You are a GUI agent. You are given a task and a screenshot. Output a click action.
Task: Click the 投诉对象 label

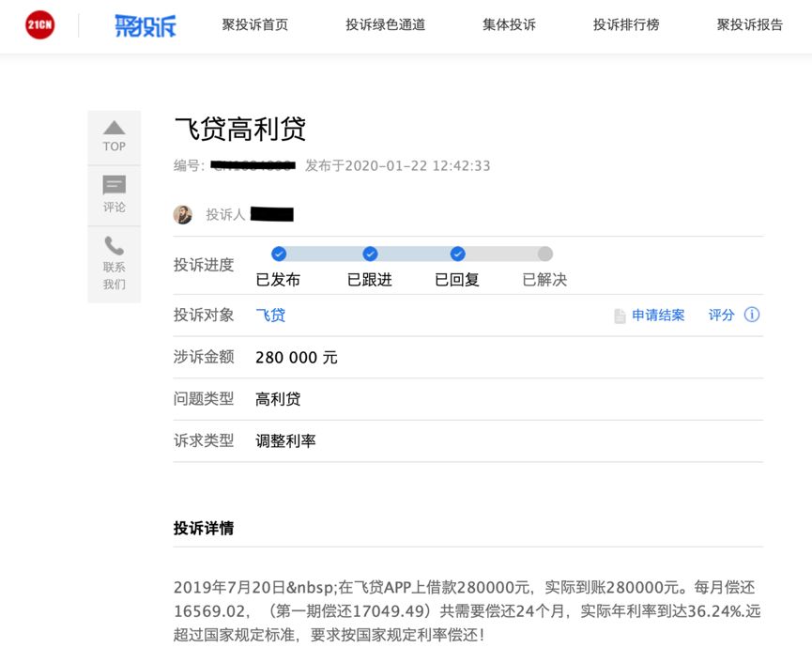204,315
